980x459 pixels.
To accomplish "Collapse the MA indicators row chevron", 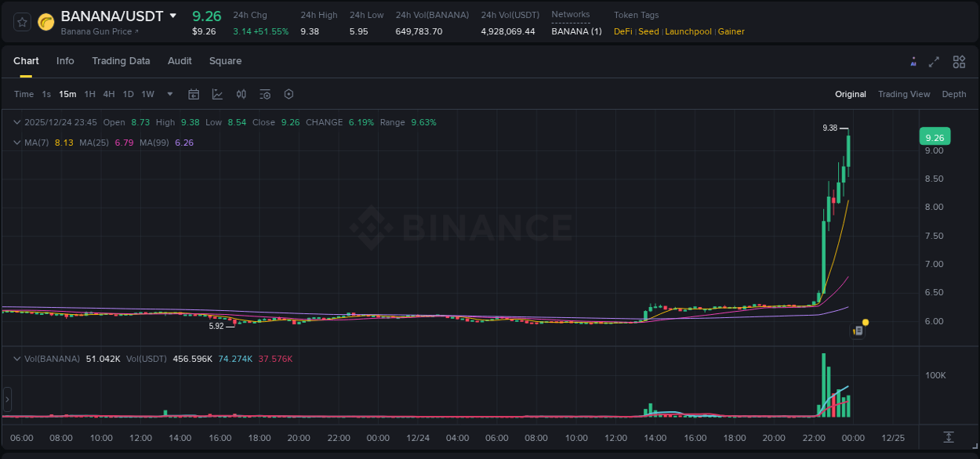I will 16,143.
